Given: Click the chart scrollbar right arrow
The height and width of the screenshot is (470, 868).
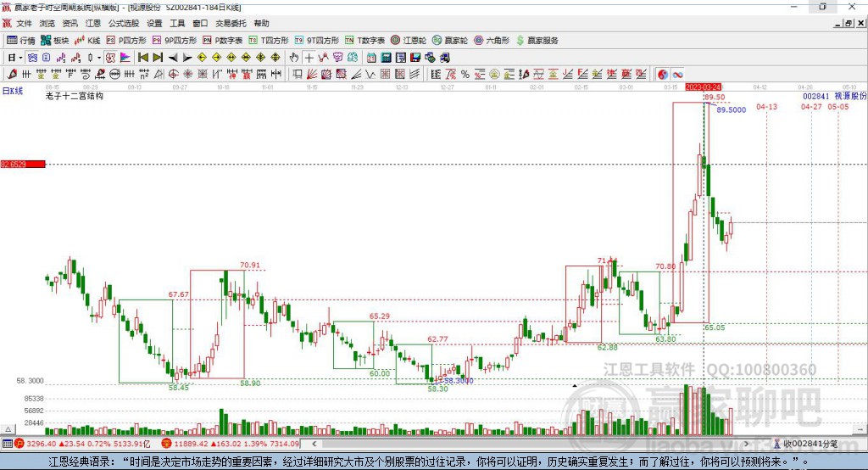Looking at the screenshot, I should 746,444.
